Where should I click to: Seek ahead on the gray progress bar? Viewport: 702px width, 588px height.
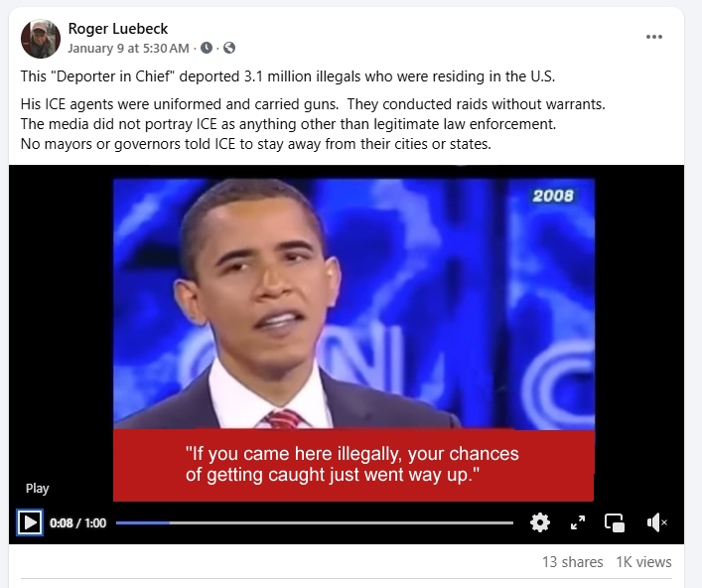[x=342, y=522]
